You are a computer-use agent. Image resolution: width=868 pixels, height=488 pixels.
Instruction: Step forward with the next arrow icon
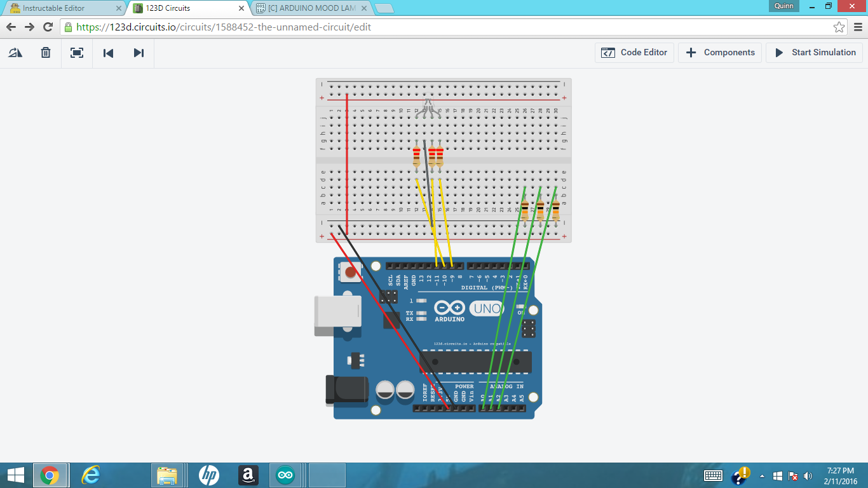tap(139, 53)
